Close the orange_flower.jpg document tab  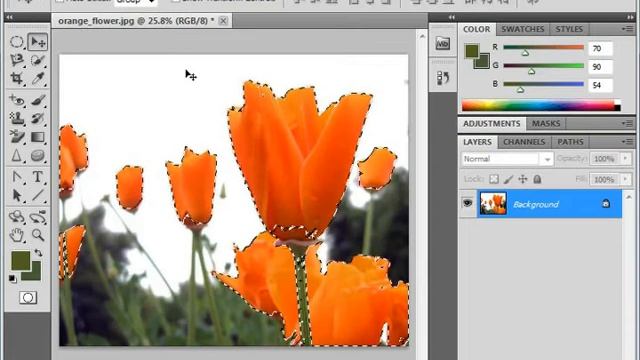point(223,21)
